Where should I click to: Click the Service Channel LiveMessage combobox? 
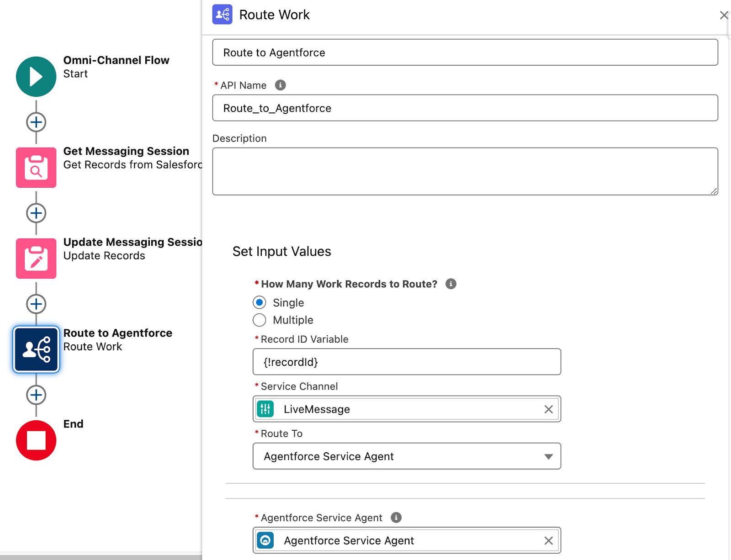tap(402, 409)
